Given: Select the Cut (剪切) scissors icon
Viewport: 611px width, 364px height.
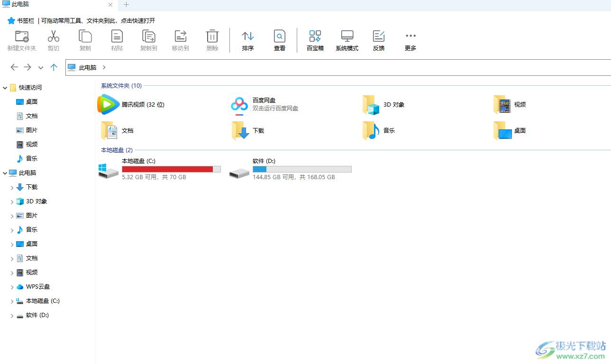Looking at the screenshot, I should 54,36.
